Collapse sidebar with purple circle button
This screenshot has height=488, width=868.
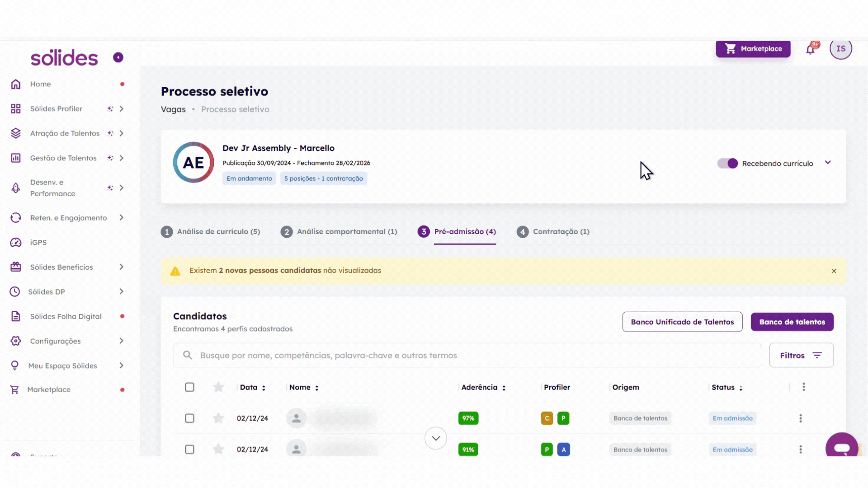118,57
